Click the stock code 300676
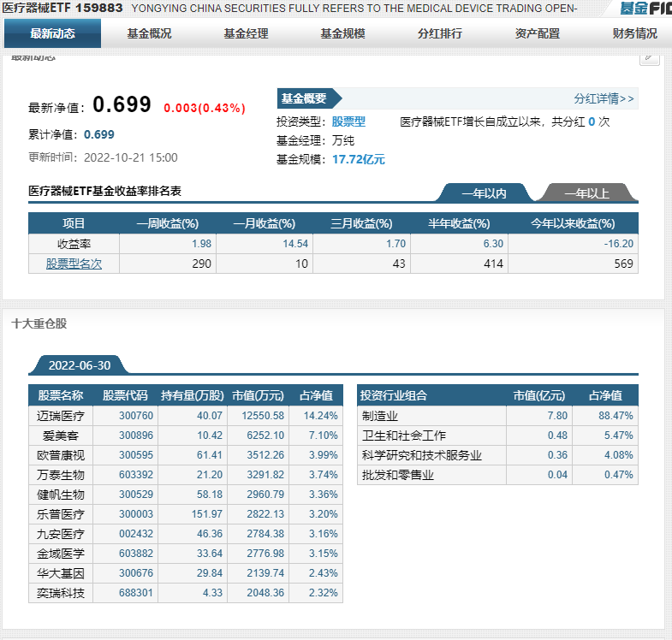672x640 pixels. tap(136, 573)
